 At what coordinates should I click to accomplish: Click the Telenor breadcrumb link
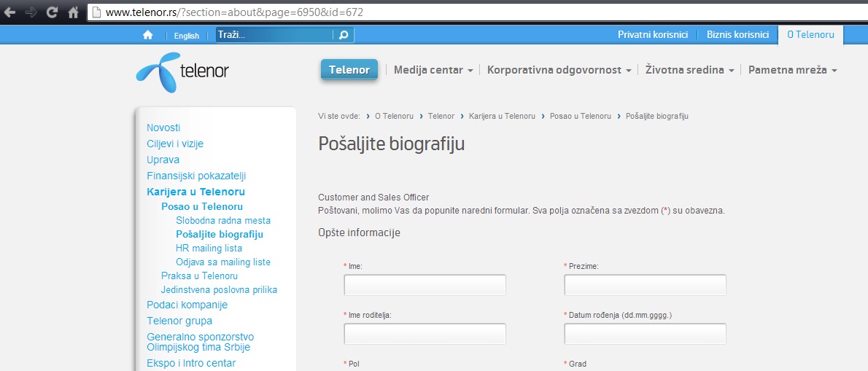coord(441,116)
